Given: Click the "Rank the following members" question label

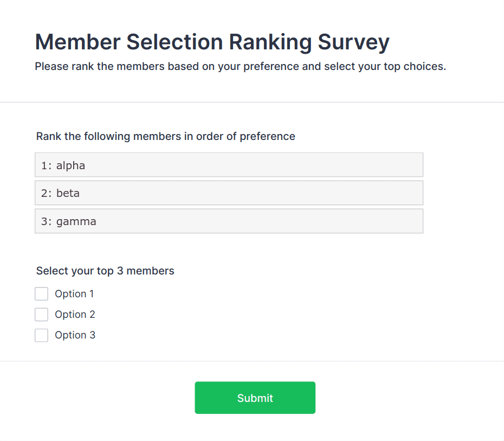Looking at the screenshot, I should tap(165, 136).
